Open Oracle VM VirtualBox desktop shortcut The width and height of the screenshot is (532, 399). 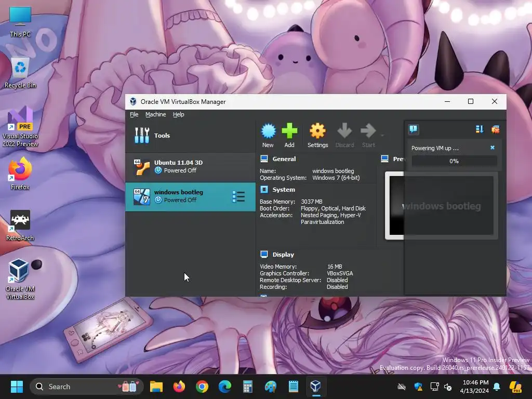click(x=20, y=279)
